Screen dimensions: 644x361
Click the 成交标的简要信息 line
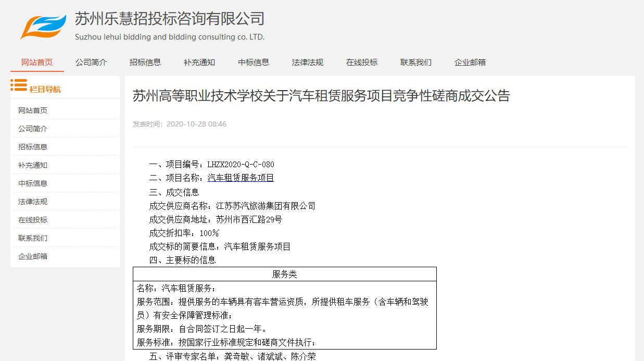[x=220, y=246]
